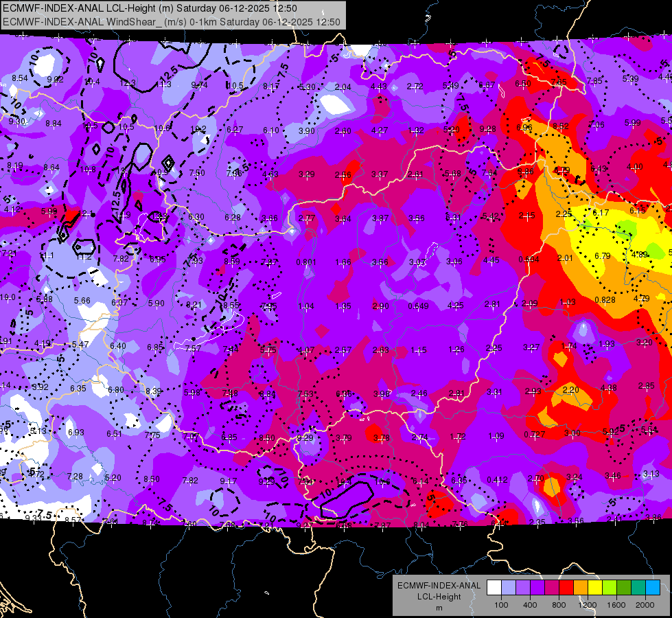Click the grid value 9.17

pyautogui.click(x=229, y=481)
